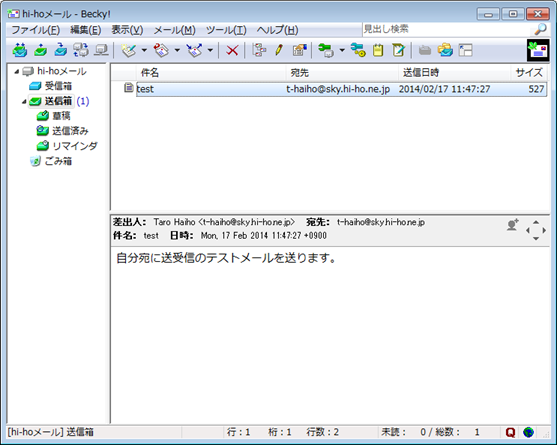Click the red Q status bar icon

(510, 432)
